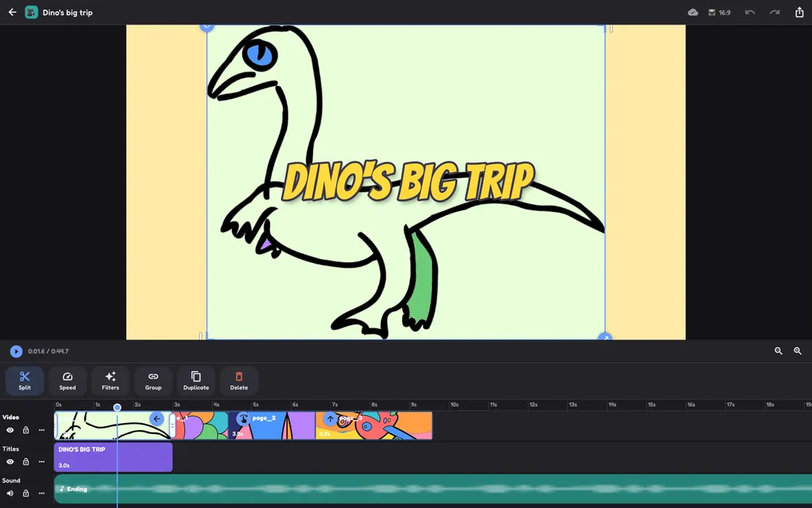Hide the Video track
812x508 pixels.
click(10, 430)
